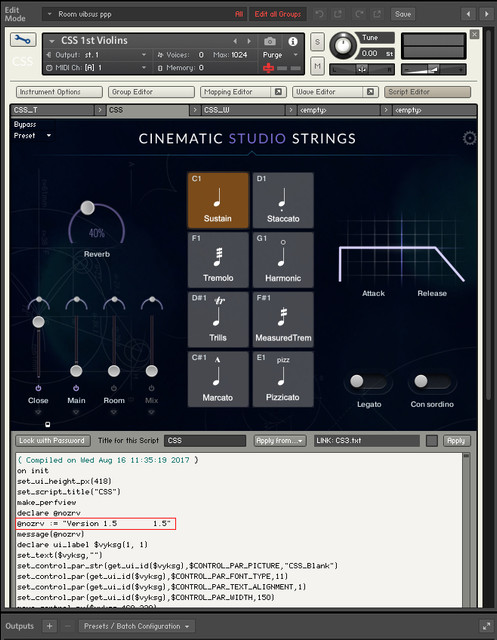Toggle the Close mic power button
This screenshot has width=497, height=640.
[x=38, y=388]
